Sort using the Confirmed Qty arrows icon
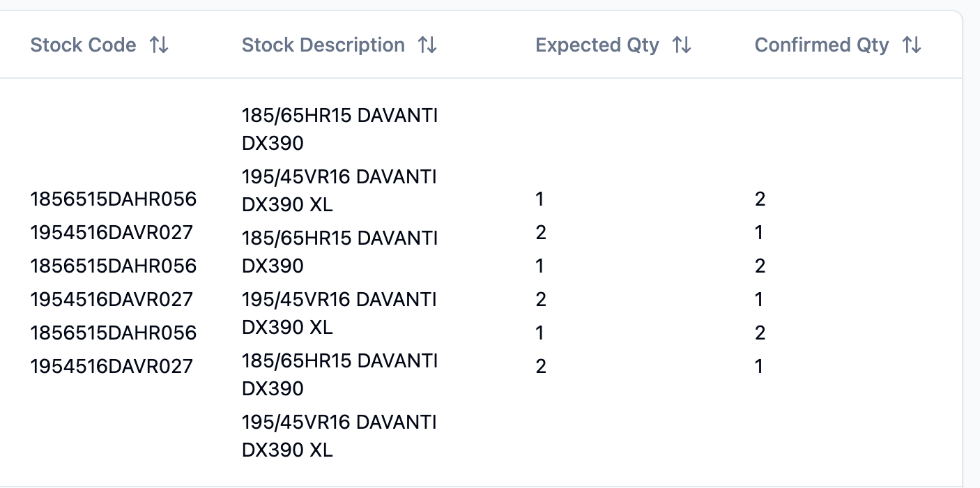This screenshot has height=488, width=980. point(912,45)
